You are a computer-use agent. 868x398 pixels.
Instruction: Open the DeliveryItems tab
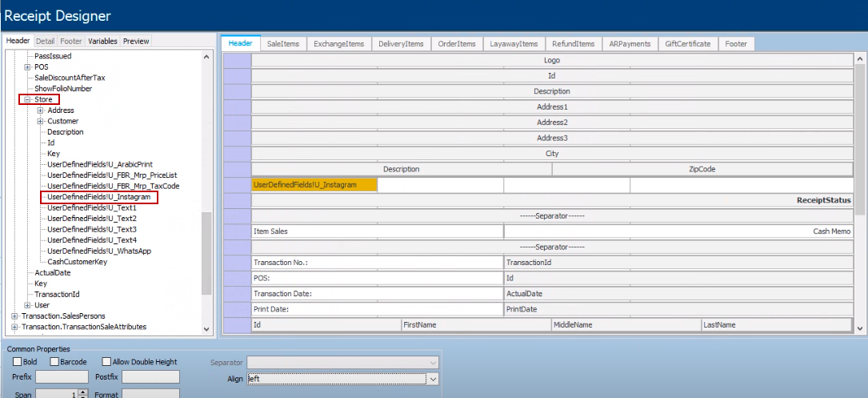click(x=401, y=44)
